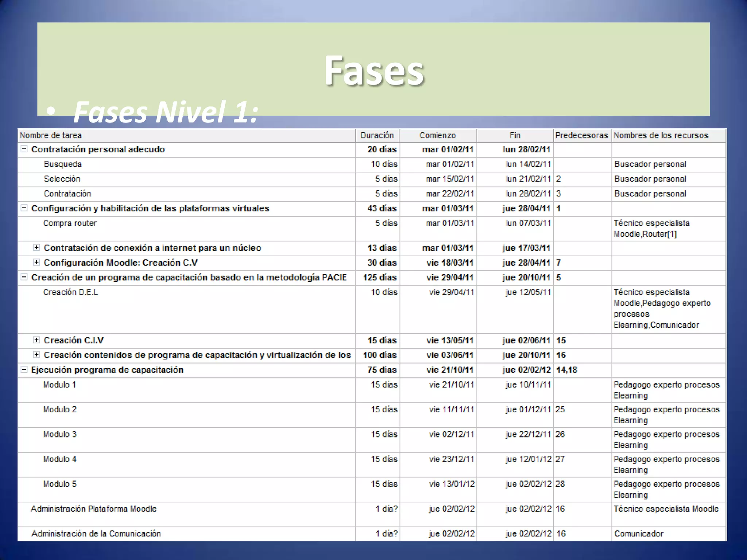Select the Contratación subtask name

coord(67,194)
